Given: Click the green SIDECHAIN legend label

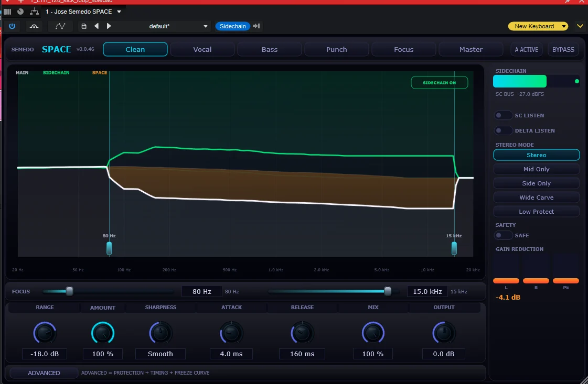Looking at the screenshot, I should pos(56,73).
